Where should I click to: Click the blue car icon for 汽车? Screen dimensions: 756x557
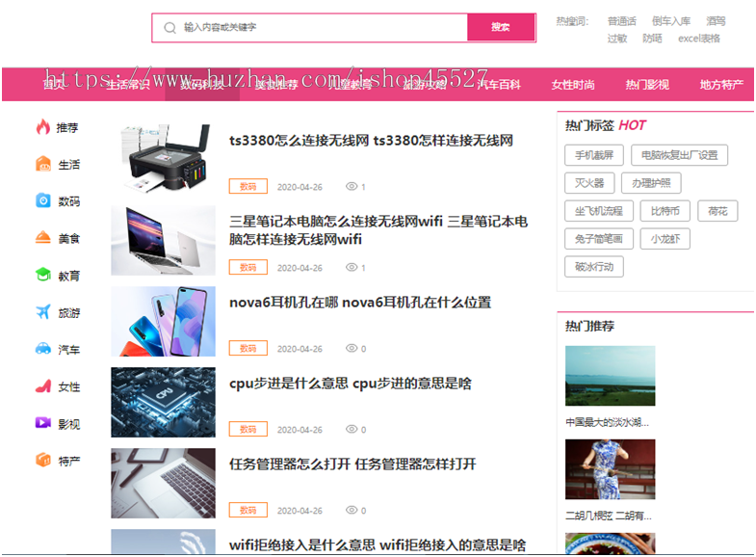click(43, 348)
